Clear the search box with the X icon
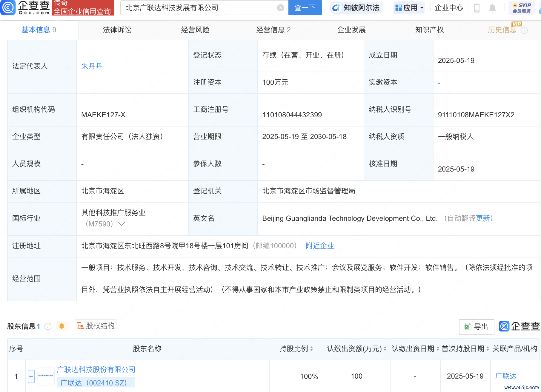Screen dimensions: 541x392 coord(281,8)
